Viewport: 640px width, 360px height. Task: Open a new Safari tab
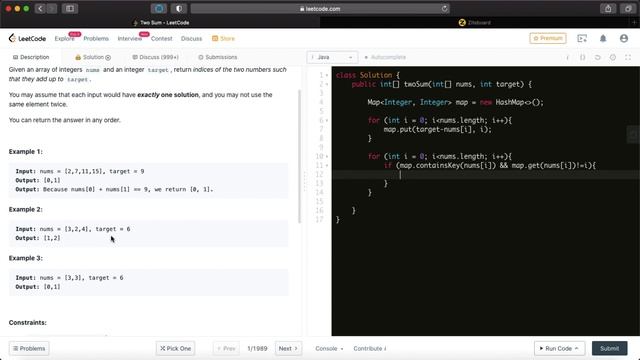point(635,22)
